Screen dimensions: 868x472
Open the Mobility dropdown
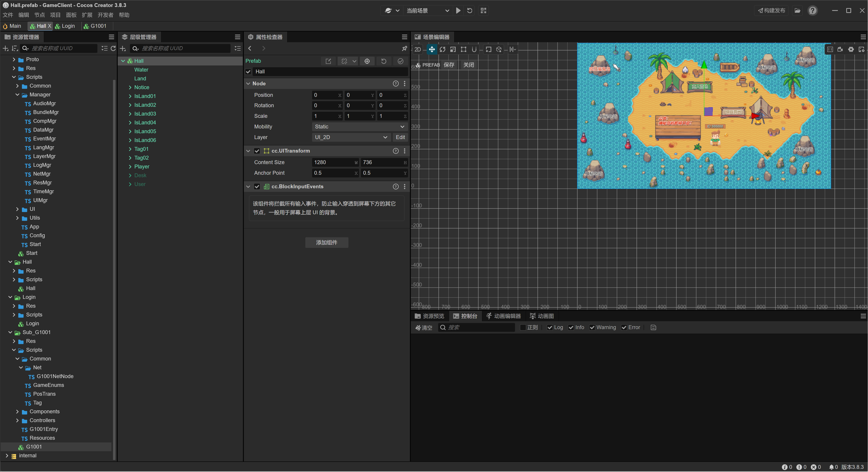[359, 127]
